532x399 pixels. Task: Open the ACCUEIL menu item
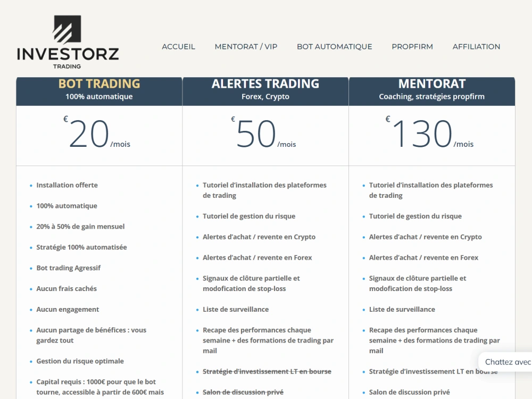point(178,47)
